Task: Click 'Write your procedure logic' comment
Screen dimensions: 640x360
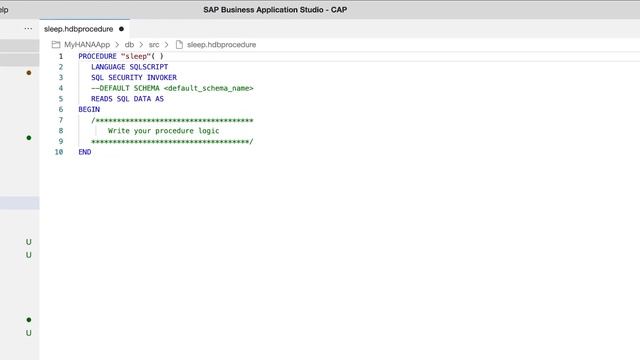Action: click(164, 131)
